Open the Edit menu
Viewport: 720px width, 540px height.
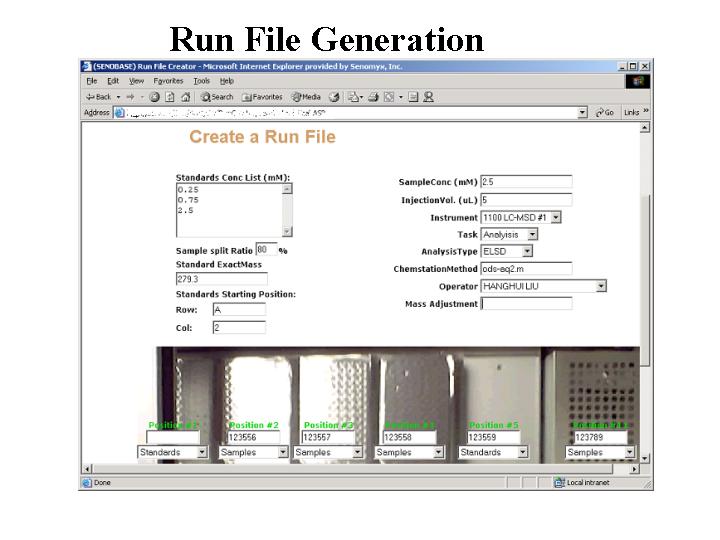[x=113, y=81]
